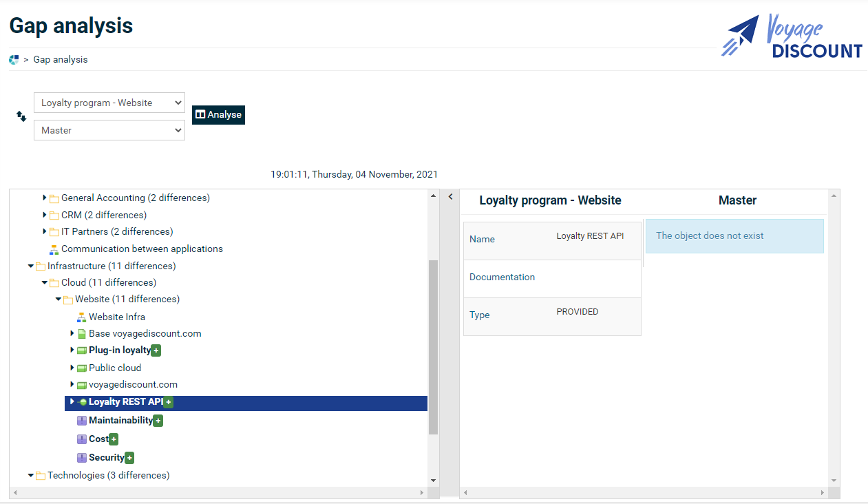The image size is (868, 504).
Task: Expand the Loyalty REST API node
Action: [x=72, y=402]
